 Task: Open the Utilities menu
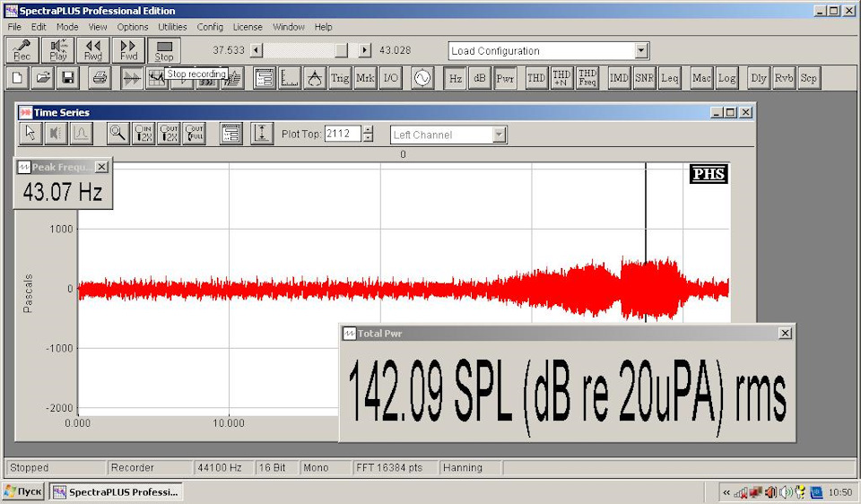point(172,27)
